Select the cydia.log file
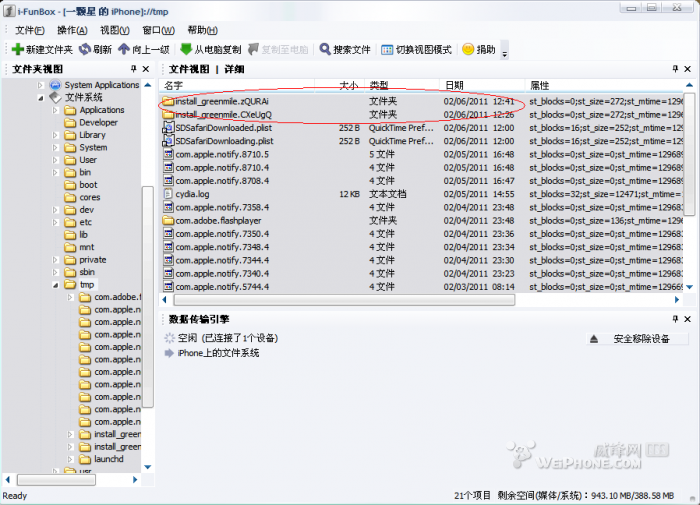 click(x=420, y=194)
